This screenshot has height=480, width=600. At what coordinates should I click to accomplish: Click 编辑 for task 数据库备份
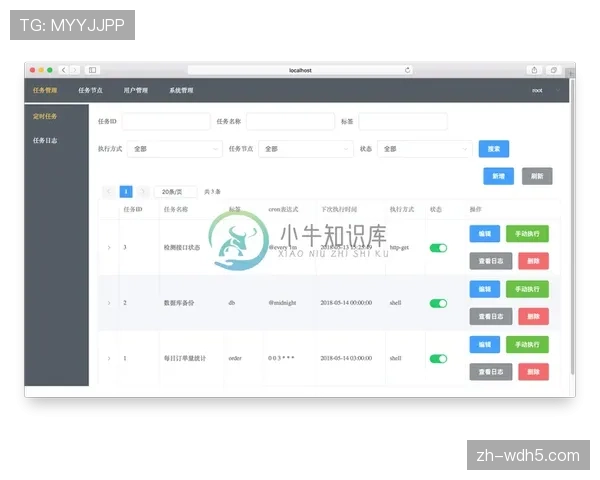tap(484, 289)
